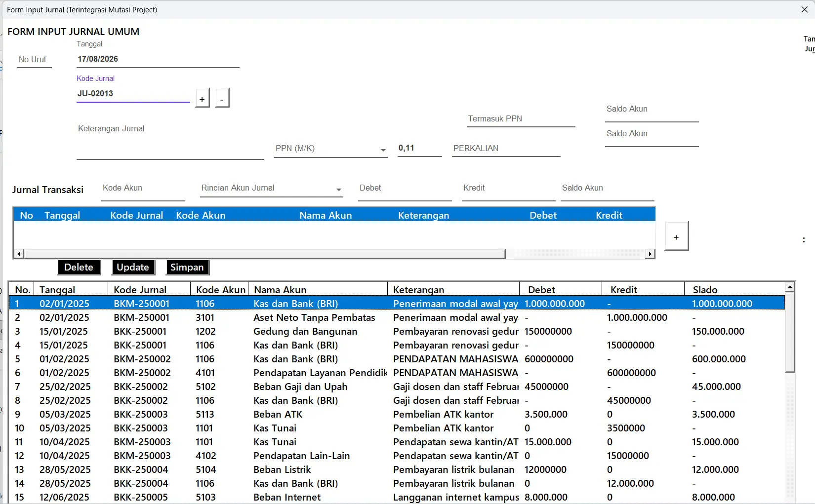Click the plus button beside Kode Jurnal

[202, 98]
